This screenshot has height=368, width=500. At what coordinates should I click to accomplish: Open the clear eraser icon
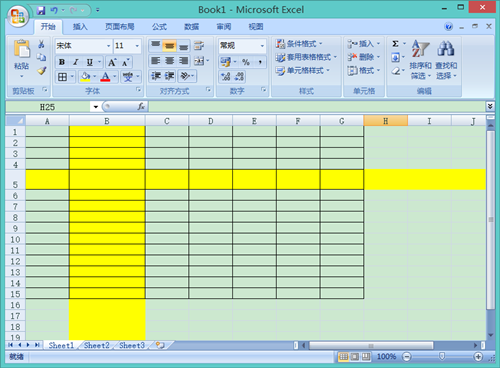tap(395, 71)
